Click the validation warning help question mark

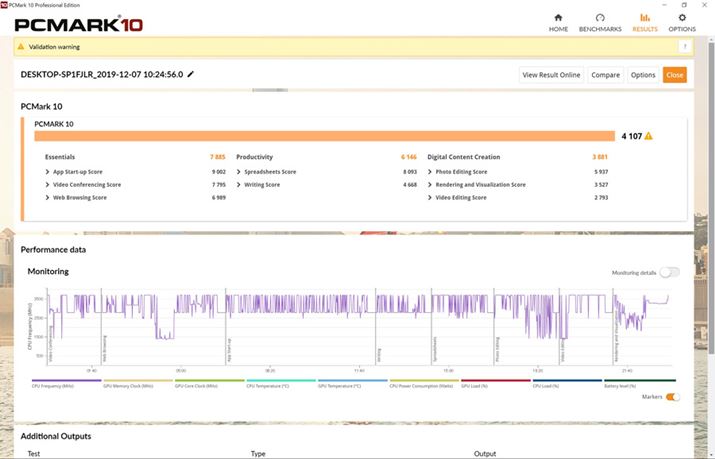(685, 46)
